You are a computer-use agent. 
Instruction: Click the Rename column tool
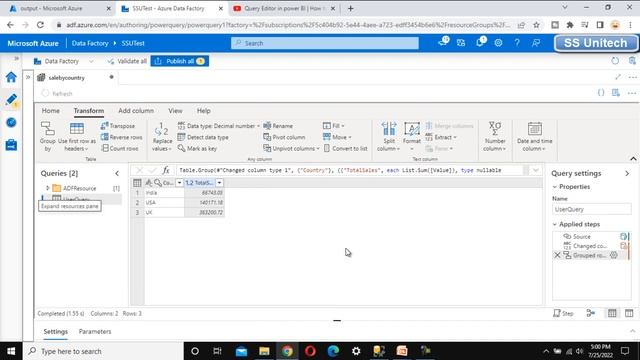pyautogui.click(x=278, y=126)
